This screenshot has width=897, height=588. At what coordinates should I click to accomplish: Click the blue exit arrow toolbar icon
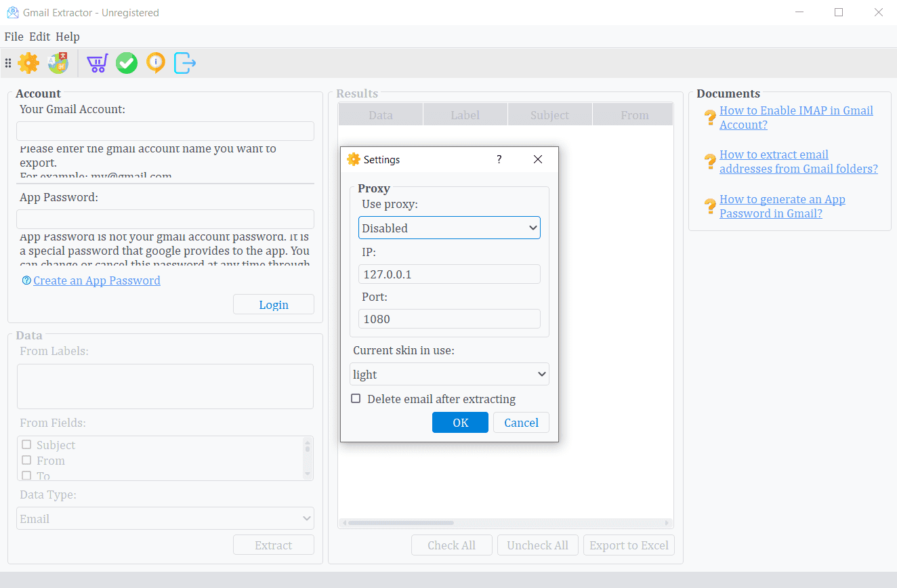pyautogui.click(x=185, y=63)
